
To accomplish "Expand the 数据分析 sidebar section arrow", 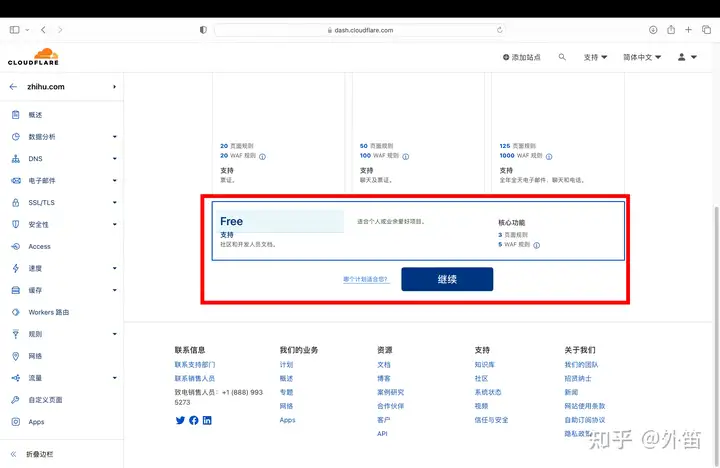I will point(115,137).
